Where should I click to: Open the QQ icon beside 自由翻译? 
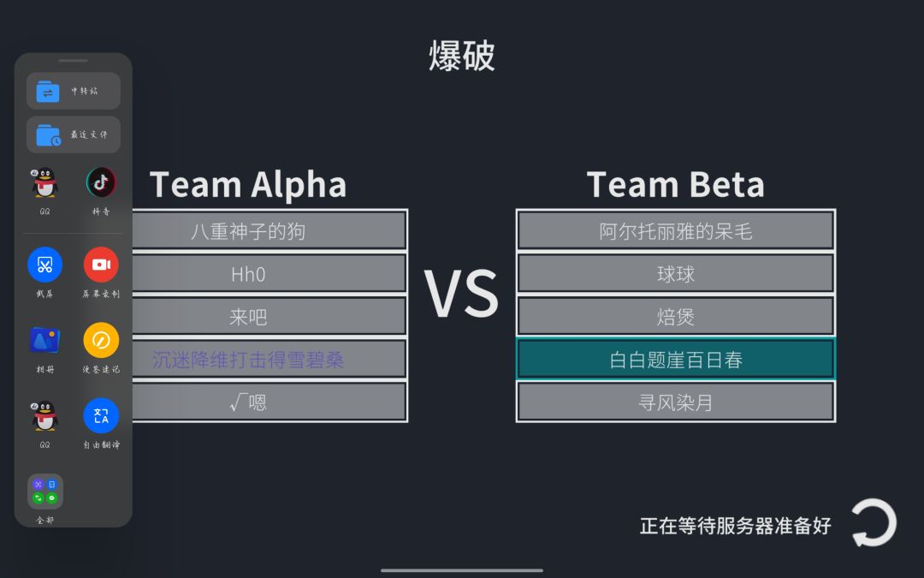(44, 416)
